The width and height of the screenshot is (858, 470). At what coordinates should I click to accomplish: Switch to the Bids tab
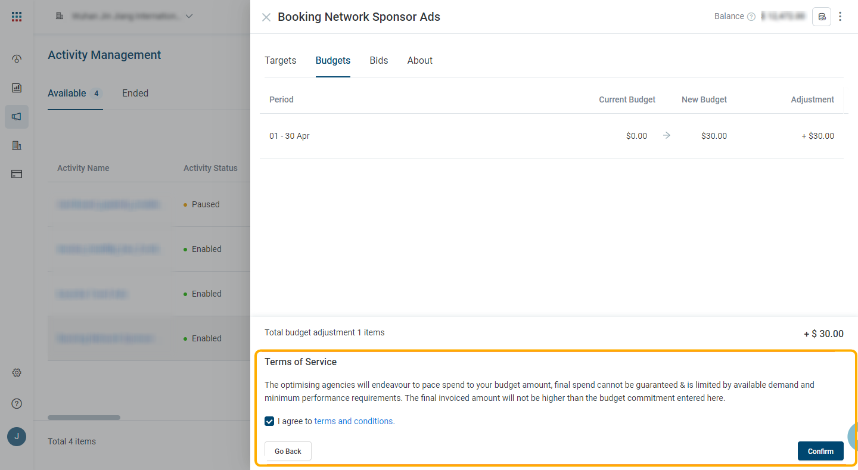click(379, 61)
